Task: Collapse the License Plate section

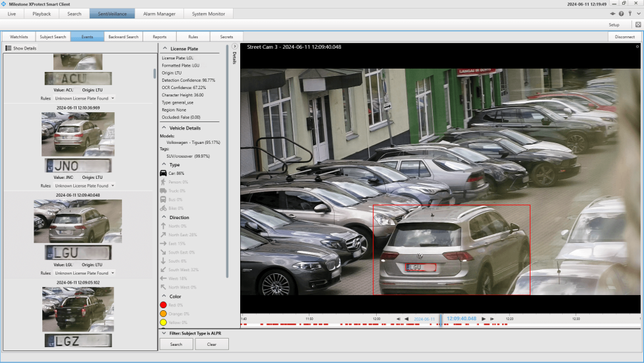Action: coord(164,49)
